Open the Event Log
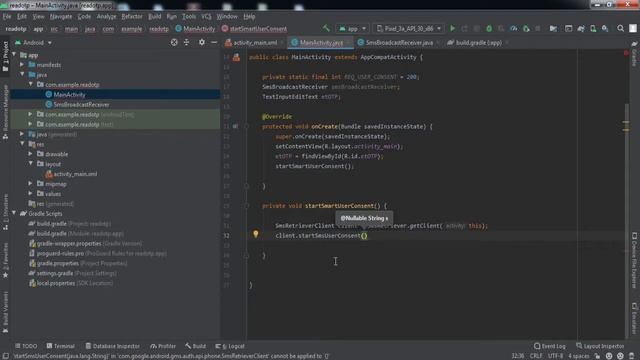640x360 pixels. tap(549, 346)
